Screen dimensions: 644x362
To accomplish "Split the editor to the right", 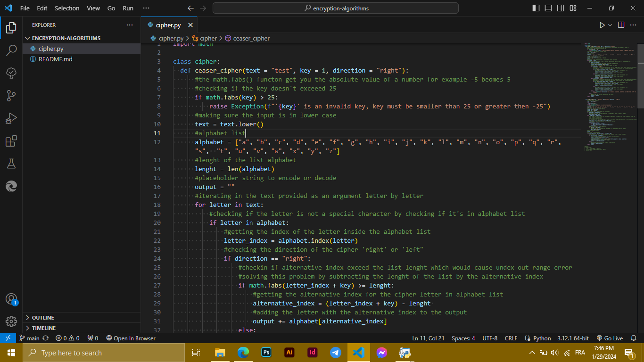I will click(x=621, y=25).
